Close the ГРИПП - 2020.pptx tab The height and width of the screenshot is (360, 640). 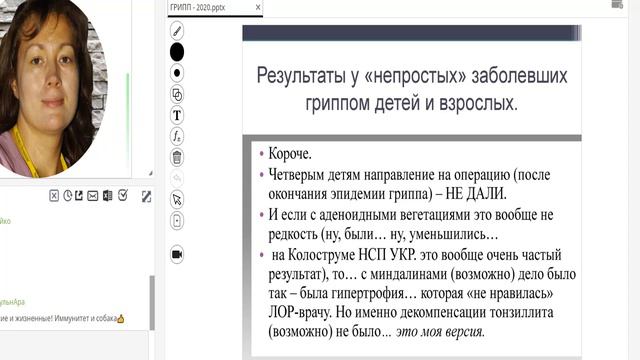[258, 7]
